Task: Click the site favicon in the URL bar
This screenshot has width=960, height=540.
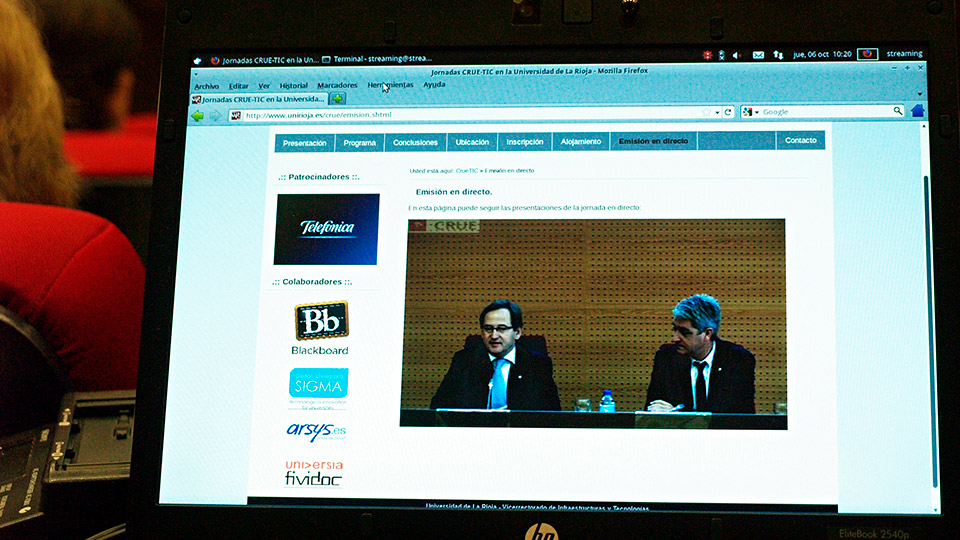Action: (236, 115)
